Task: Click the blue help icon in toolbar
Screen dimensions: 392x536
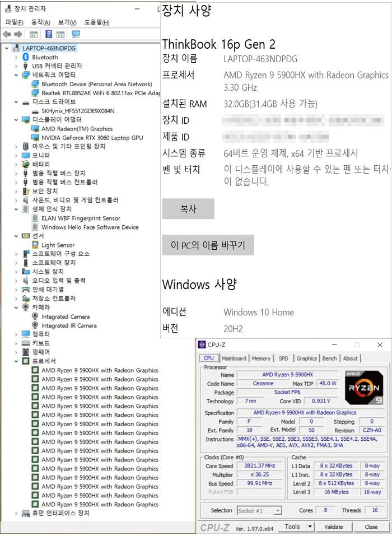Action: coord(49,35)
